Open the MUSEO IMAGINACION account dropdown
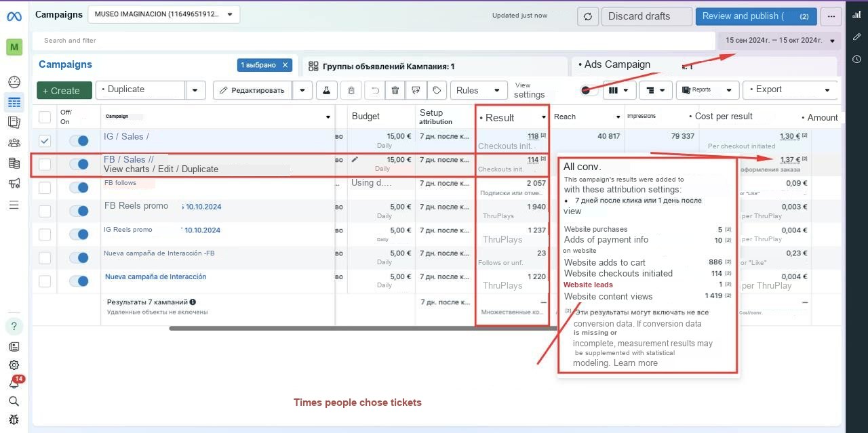This screenshot has width=868, height=433. click(x=163, y=14)
